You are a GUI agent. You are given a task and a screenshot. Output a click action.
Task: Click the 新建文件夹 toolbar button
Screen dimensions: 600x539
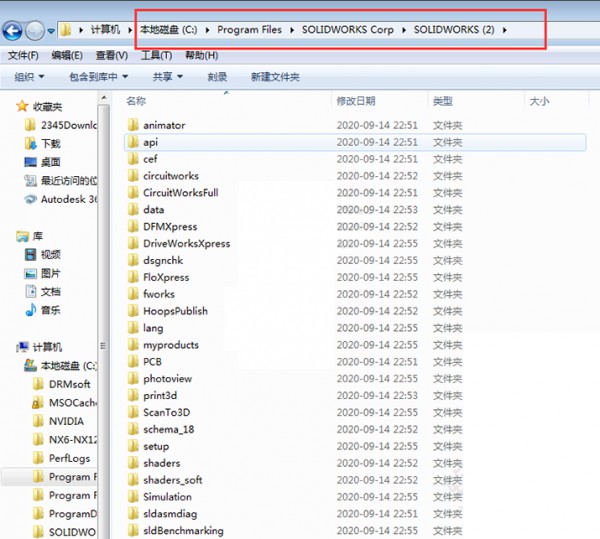(275, 77)
